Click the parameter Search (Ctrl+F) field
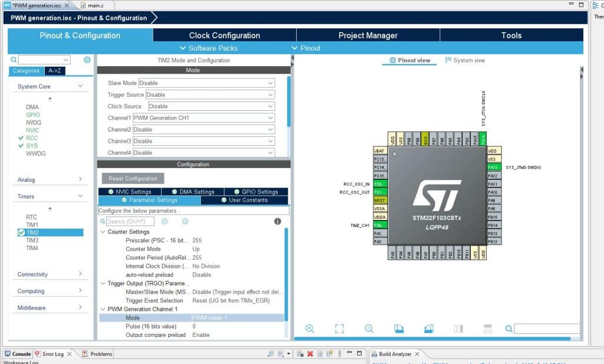Screen dimensions: 604x364 (x=130, y=221)
